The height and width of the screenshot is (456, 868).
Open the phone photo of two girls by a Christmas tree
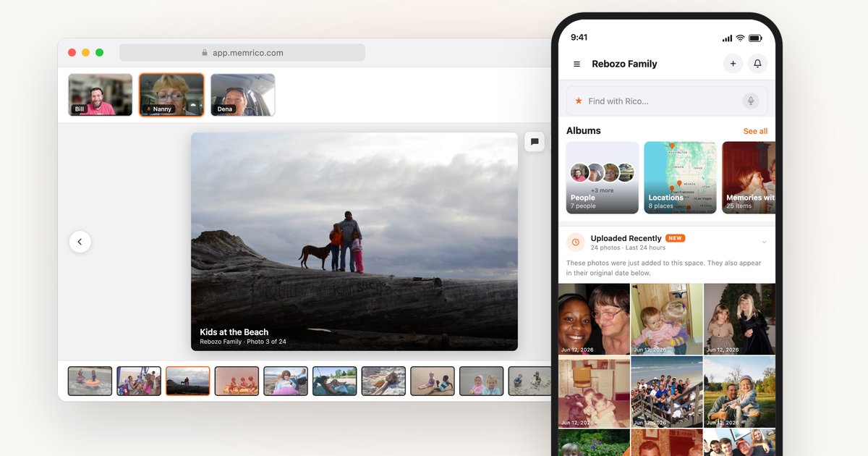(x=739, y=319)
